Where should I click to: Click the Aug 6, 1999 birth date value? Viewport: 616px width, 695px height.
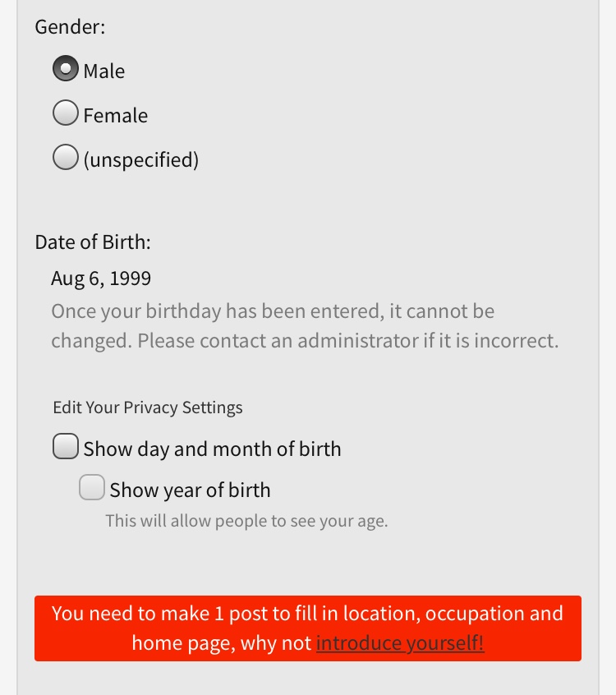(x=101, y=278)
